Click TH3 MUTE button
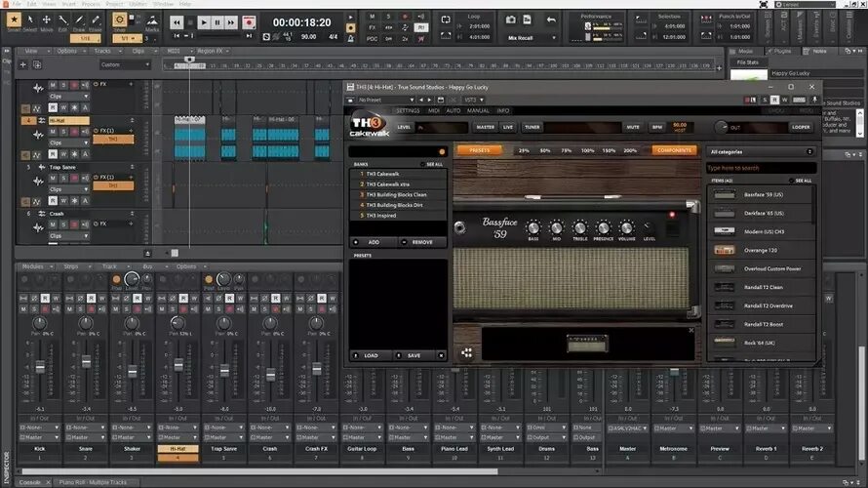 click(633, 127)
